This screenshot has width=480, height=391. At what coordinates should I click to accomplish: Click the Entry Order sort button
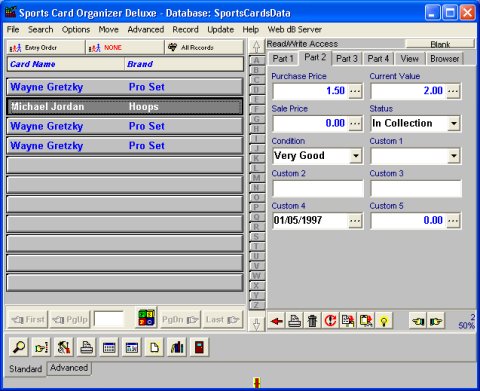click(46, 47)
